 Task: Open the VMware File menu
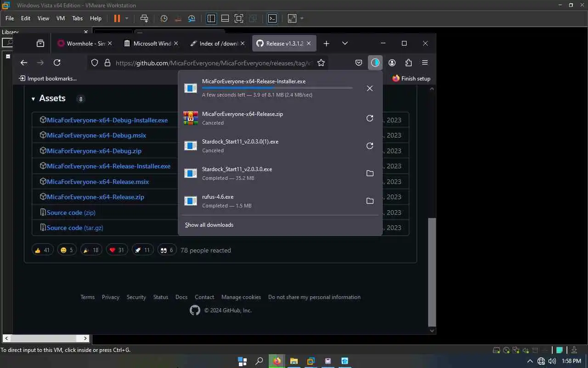click(10, 18)
